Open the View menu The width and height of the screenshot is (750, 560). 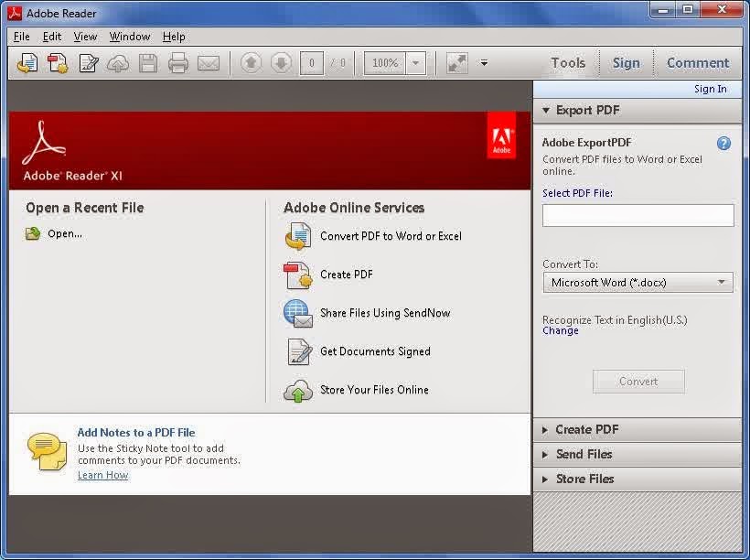coord(85,37)
